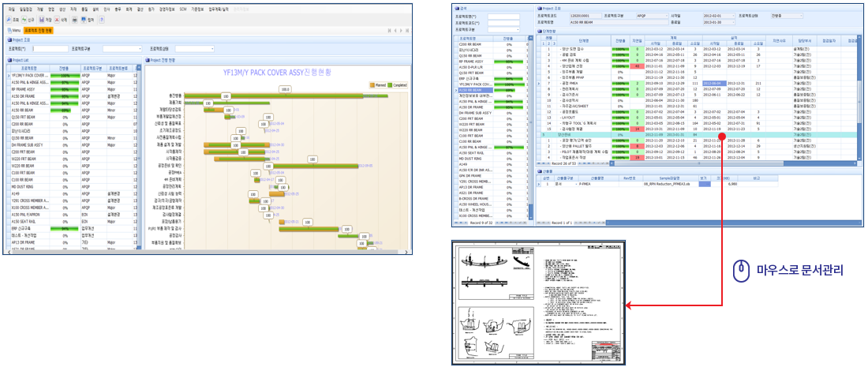Click the Project List panel header icon

point(9,60)
